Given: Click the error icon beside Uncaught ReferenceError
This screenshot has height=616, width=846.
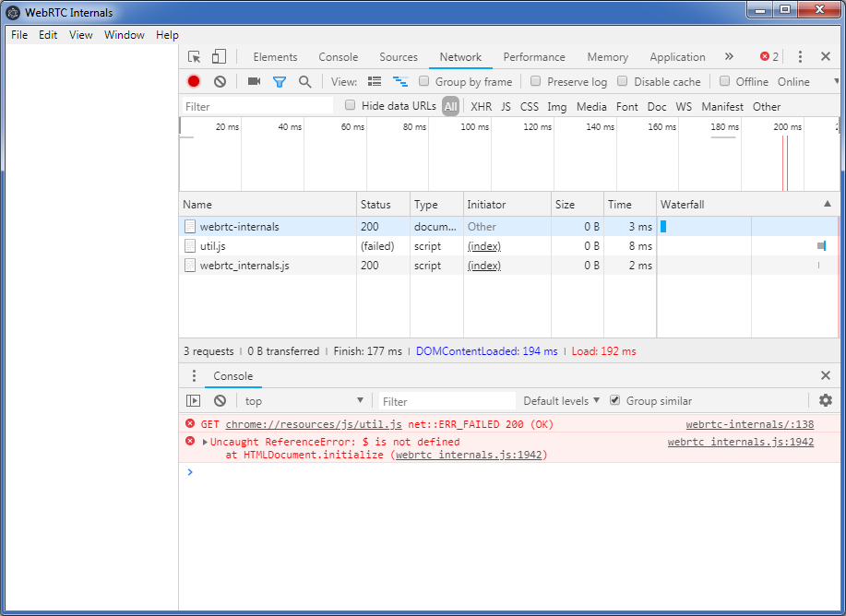Looking at the screenshot, I should 190,441.
